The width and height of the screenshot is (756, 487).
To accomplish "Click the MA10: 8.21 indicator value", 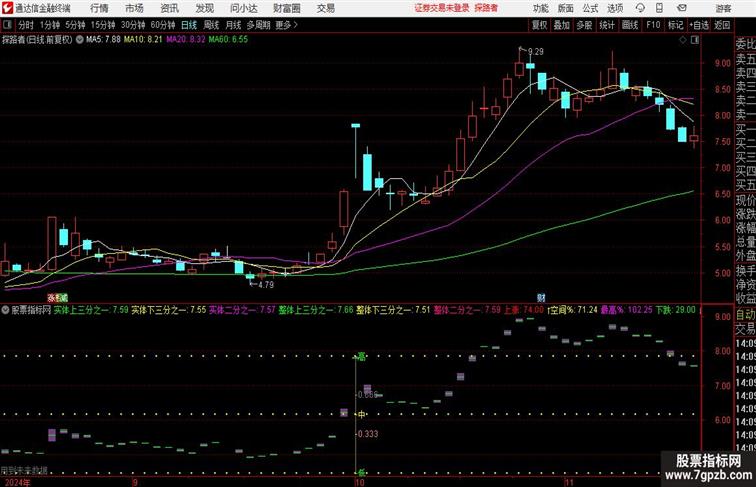I will (143, 40).
